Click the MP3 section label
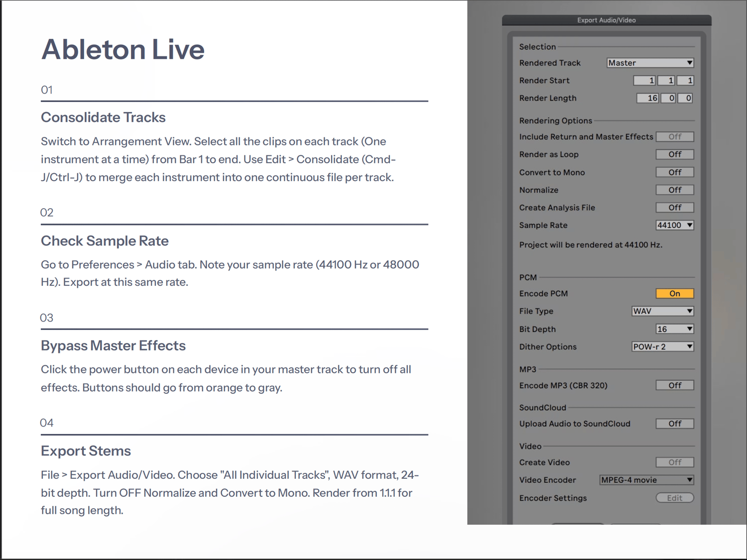 pos(528,369)
